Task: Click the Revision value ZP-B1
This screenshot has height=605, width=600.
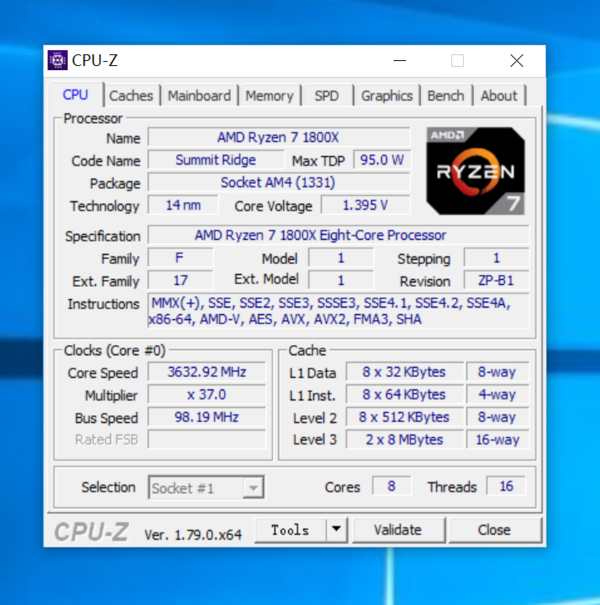Action: coord(496,280)
